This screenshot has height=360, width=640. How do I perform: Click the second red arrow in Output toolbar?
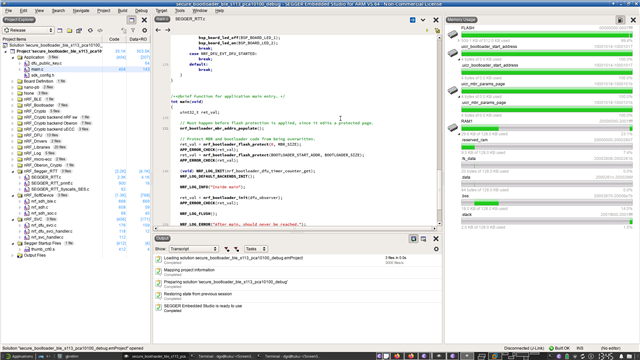click(x=236, y=249)
